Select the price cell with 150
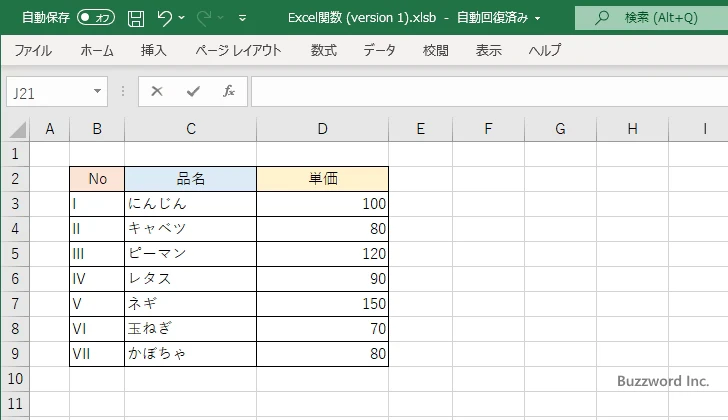 pos(323,304)
